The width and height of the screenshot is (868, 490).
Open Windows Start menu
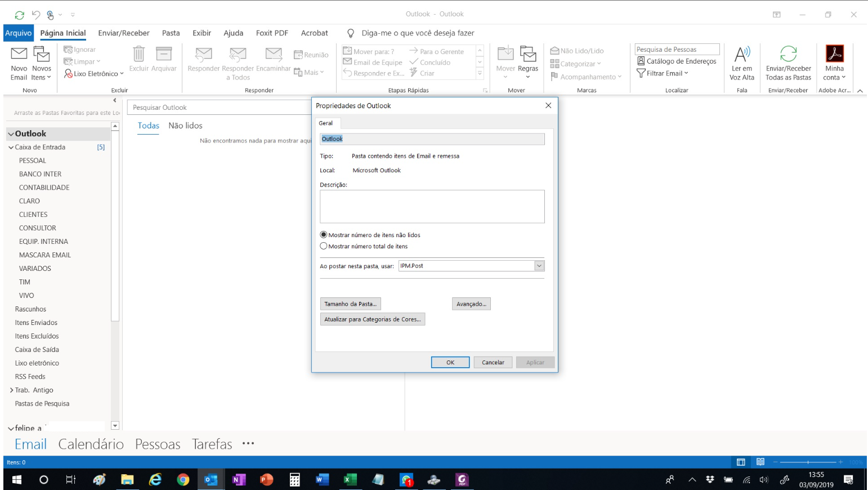coord(17,480)
